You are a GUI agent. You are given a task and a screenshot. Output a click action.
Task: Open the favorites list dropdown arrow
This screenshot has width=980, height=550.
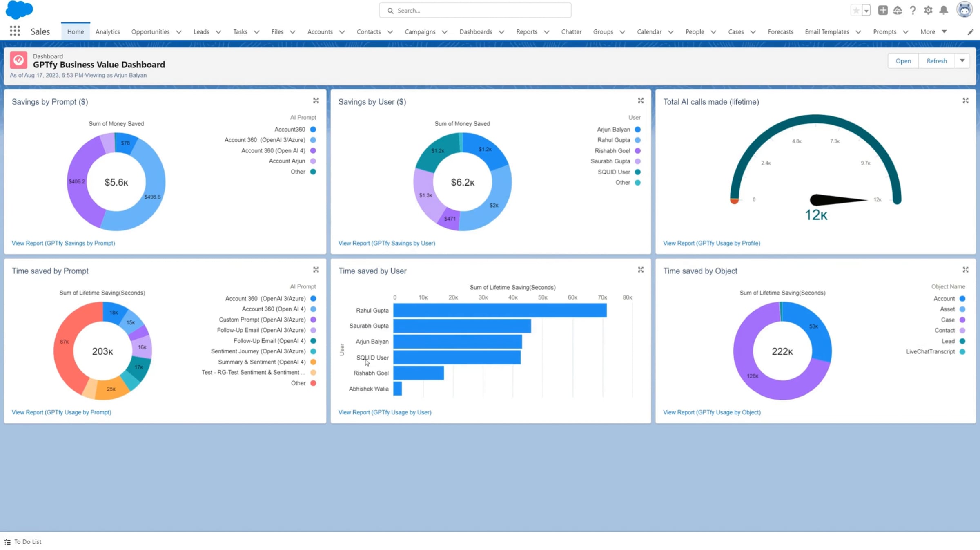tap(866, 10)
